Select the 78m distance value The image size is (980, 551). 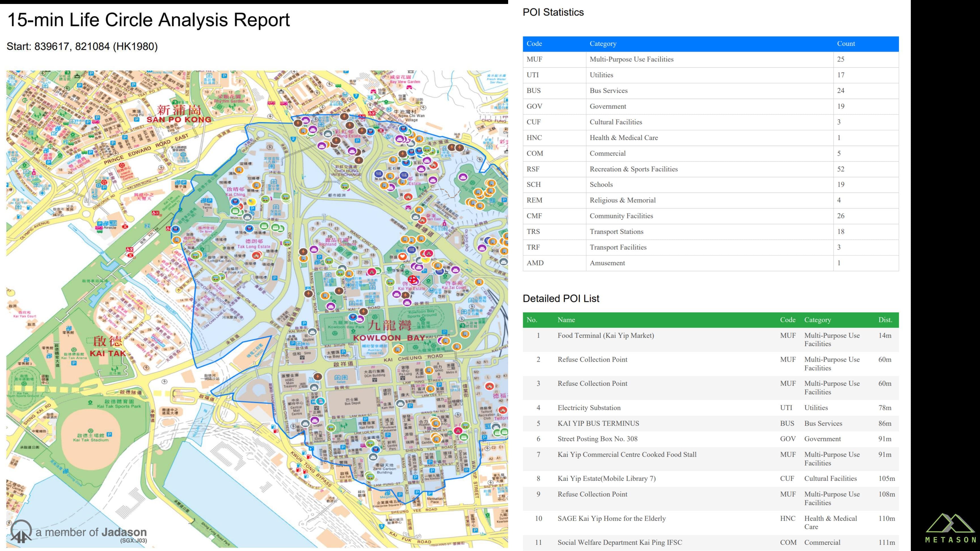coord(885,408)
